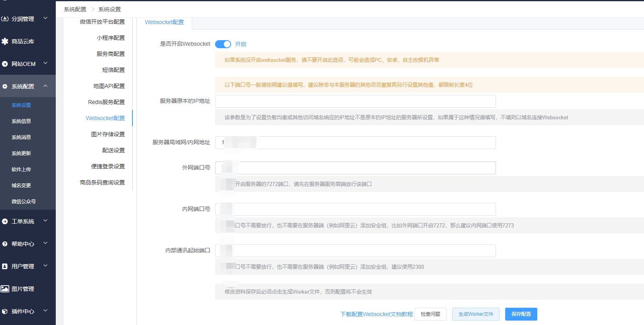This screenshot has width=644, height=325.
Task: Expand the 插件中心 menu chevron
Action: [45, 311]
